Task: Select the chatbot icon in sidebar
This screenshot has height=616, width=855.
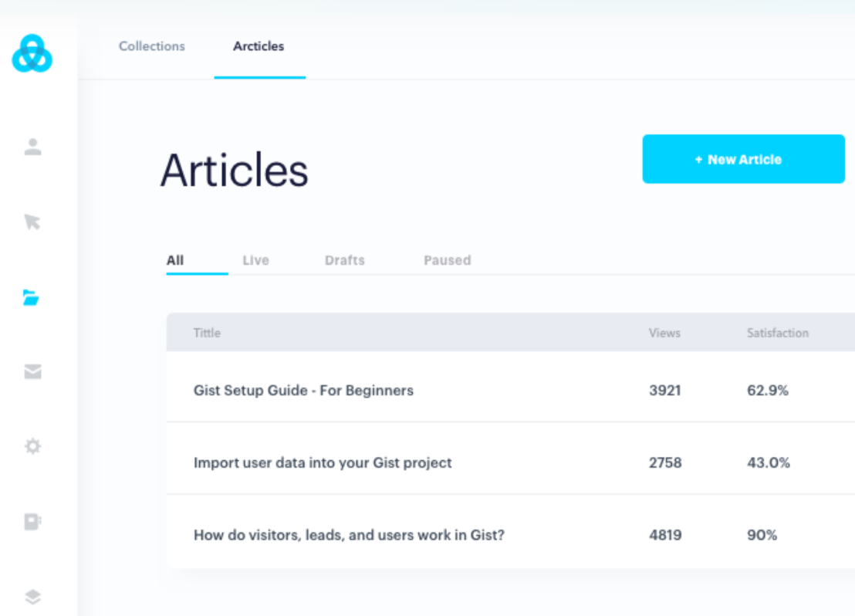Action: (x=32, y=522)
